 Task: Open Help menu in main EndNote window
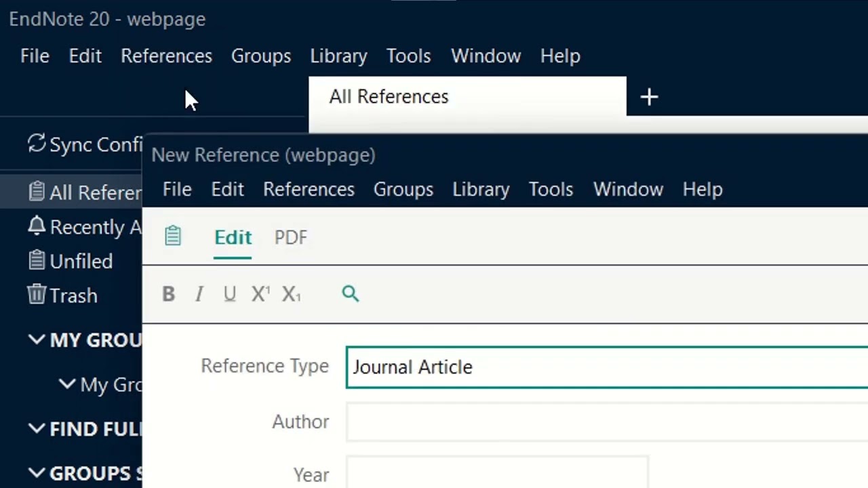click(560, 56)
